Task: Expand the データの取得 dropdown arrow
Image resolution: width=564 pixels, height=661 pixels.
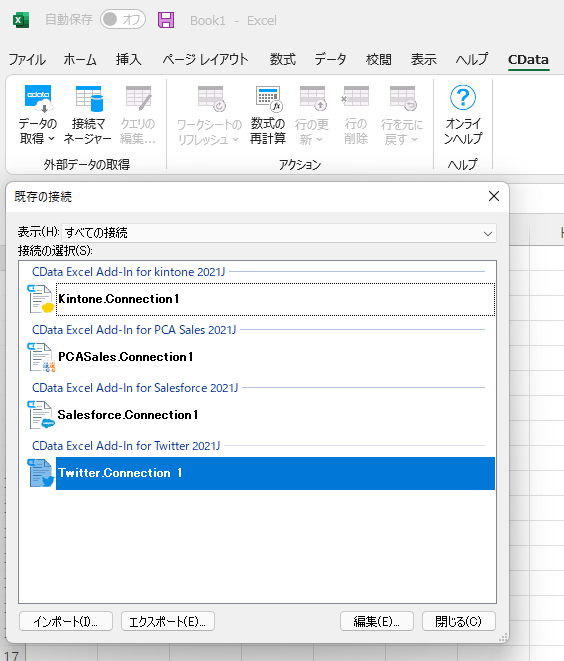Action: point(51,139)
